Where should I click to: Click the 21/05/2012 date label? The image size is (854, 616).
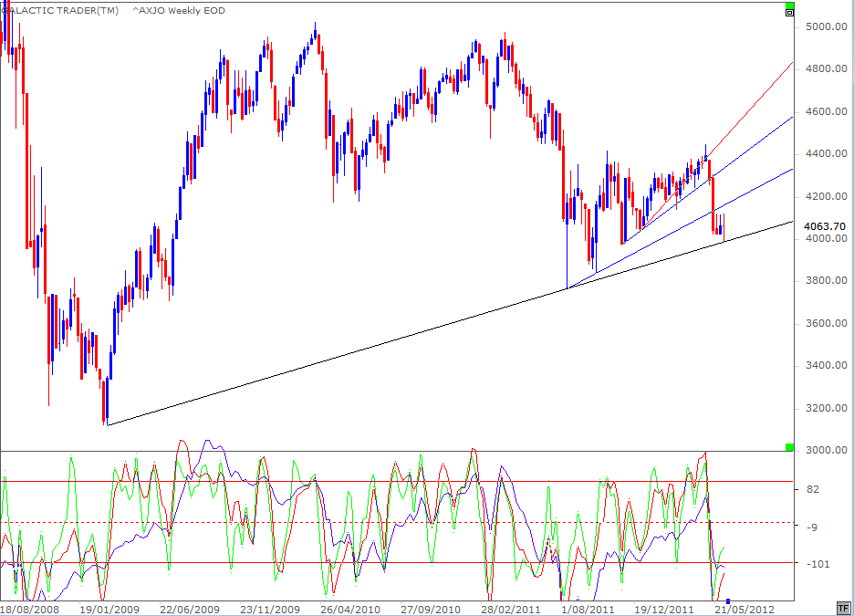744,610
